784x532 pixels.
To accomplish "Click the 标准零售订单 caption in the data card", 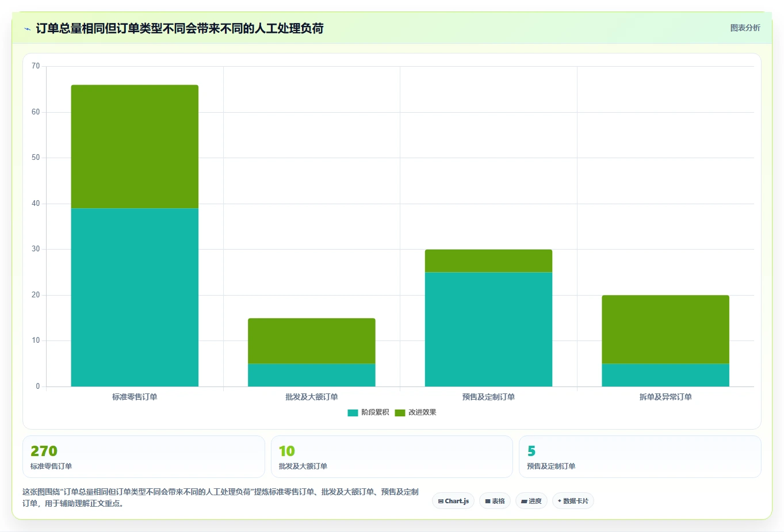I will [51, 466].
